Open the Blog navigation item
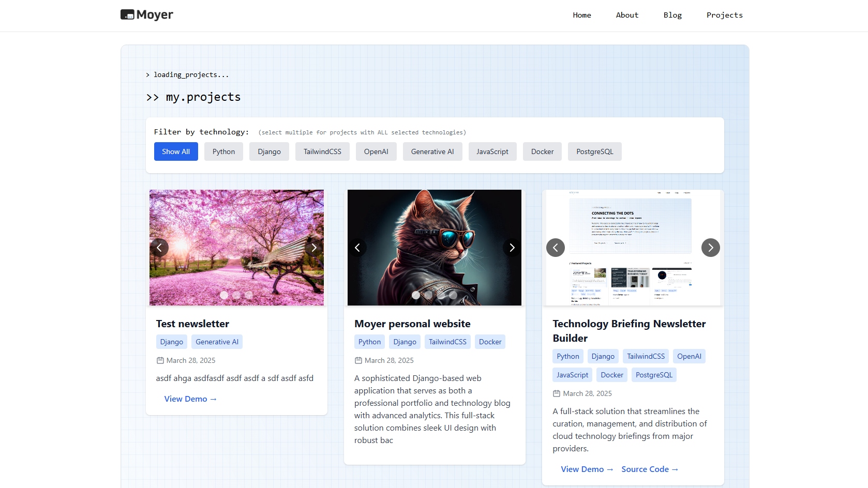Image resolution: width=868 pixels, height=488 pixels. point(672,15)
